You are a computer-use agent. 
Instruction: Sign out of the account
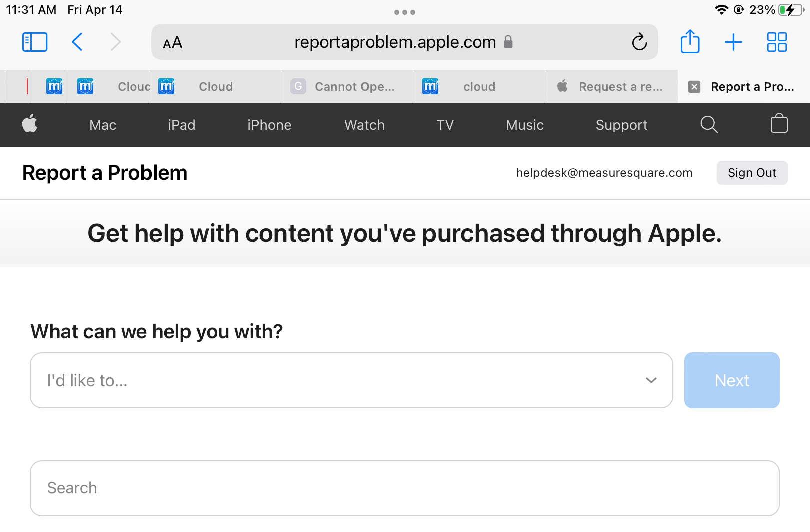click(x=752, y=173)
